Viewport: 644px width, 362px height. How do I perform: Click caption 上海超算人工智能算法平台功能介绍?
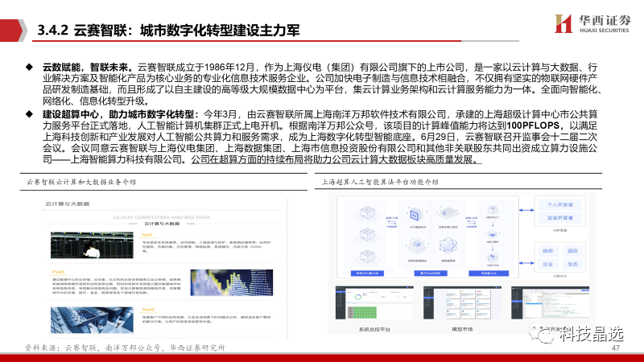tap(380, 182)
